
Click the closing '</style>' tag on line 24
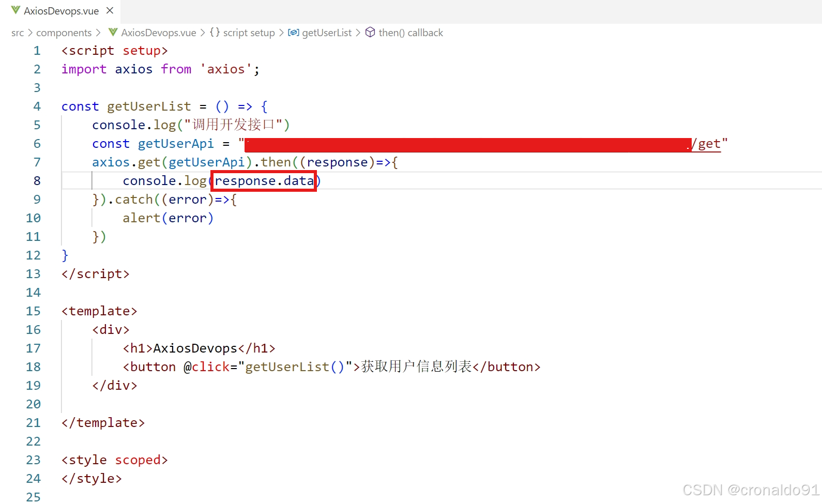[x=92, y=479]
